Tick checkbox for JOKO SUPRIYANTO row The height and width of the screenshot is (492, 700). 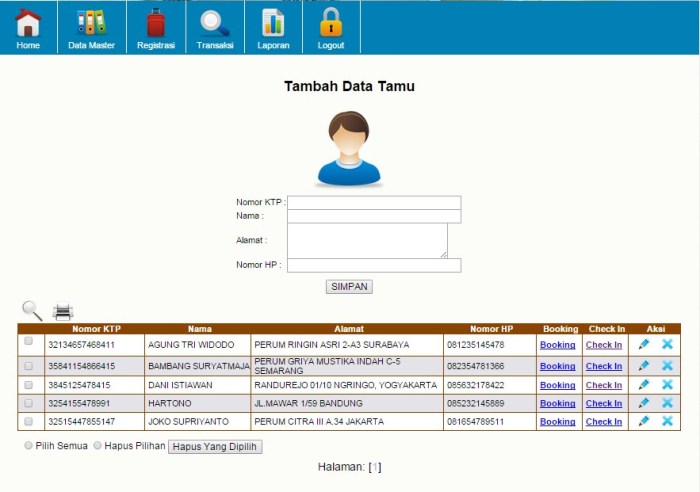point(29,421)
